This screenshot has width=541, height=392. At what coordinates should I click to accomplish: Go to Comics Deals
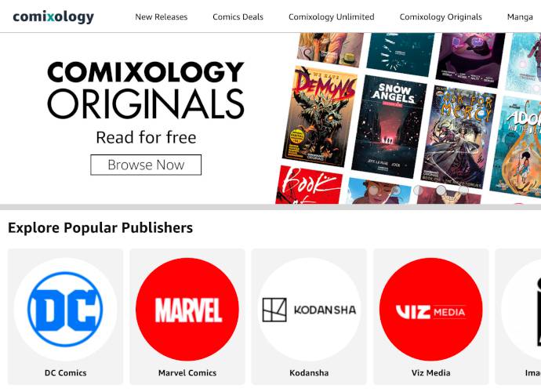[x=238, y=17]
